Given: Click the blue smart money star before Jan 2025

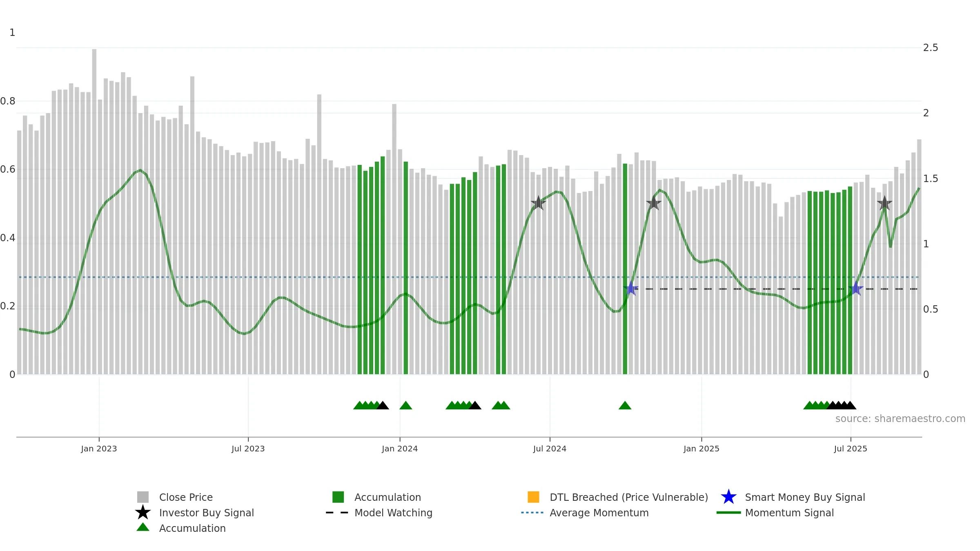Looking at the screenshot, I should point(631,289).
